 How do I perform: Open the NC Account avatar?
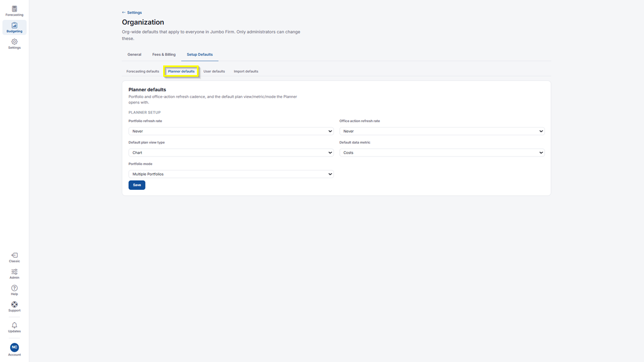[14, 350]
